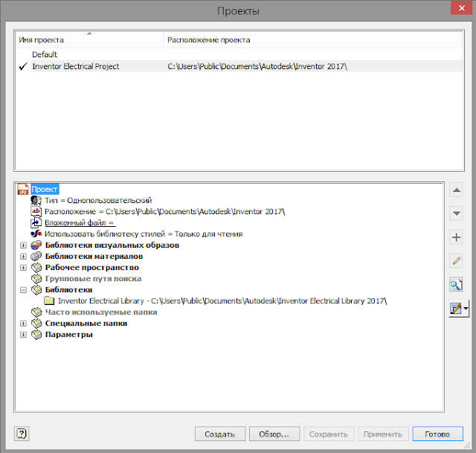Click the Вложенный файл icon
This screenshot has width=476, height=453.
(36, 222)
